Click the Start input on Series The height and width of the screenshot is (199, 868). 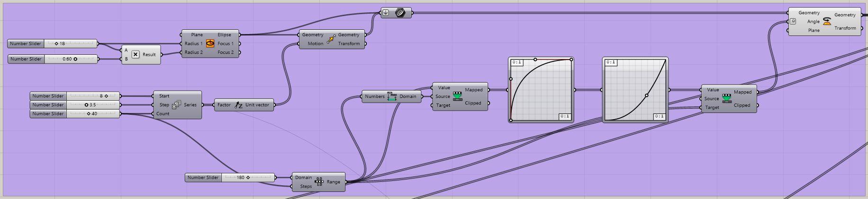point(164,96)
